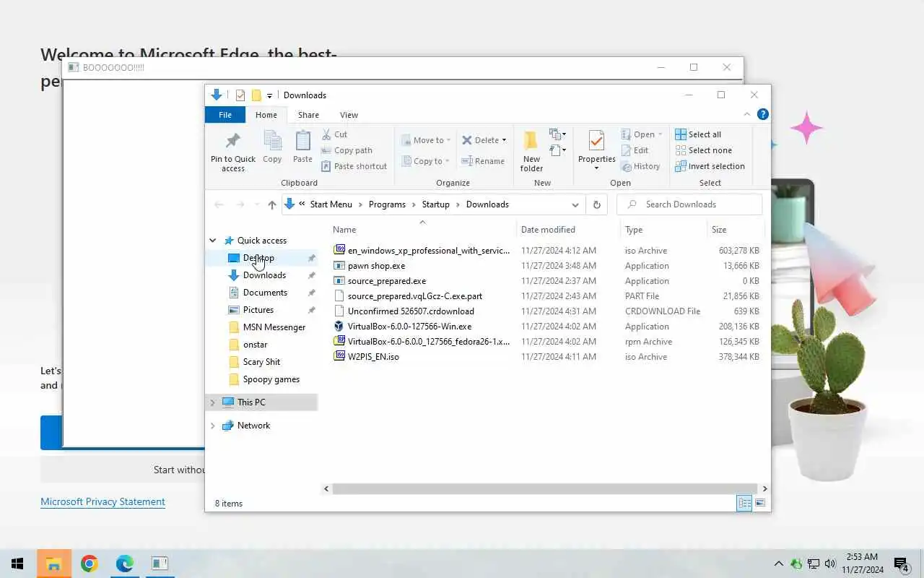The width and height of the screenshot is (924, 578).
Task: Click the Up one level arrow
Action: (x=272, y=204)
